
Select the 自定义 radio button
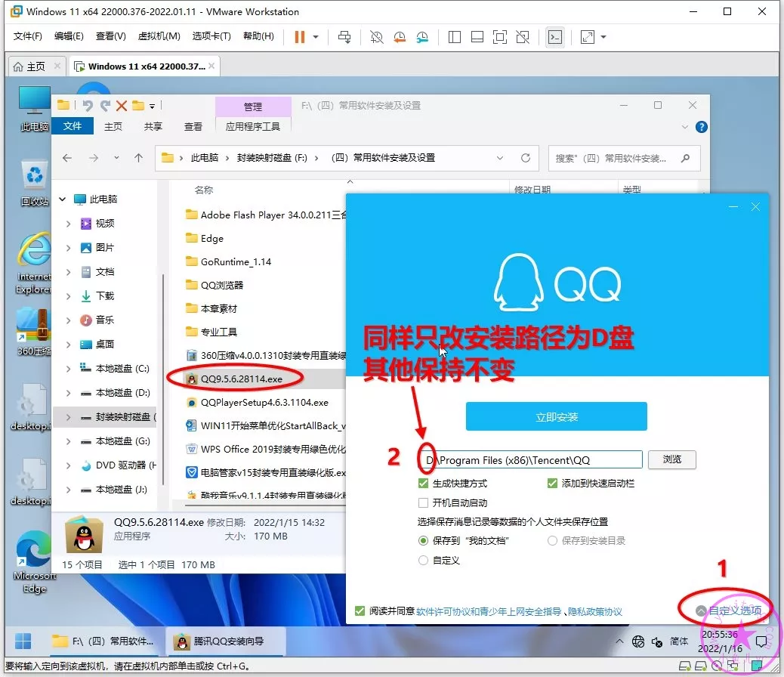423,560
